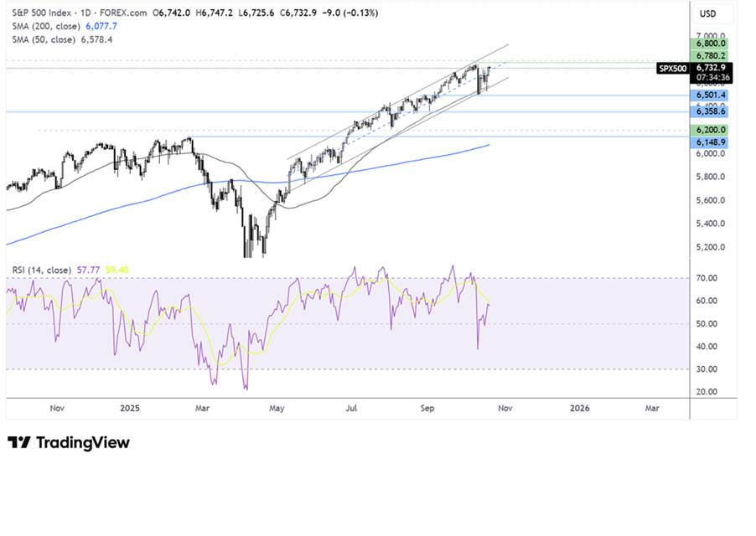Select the green 6,200.0 price level label

coord(711,130)
